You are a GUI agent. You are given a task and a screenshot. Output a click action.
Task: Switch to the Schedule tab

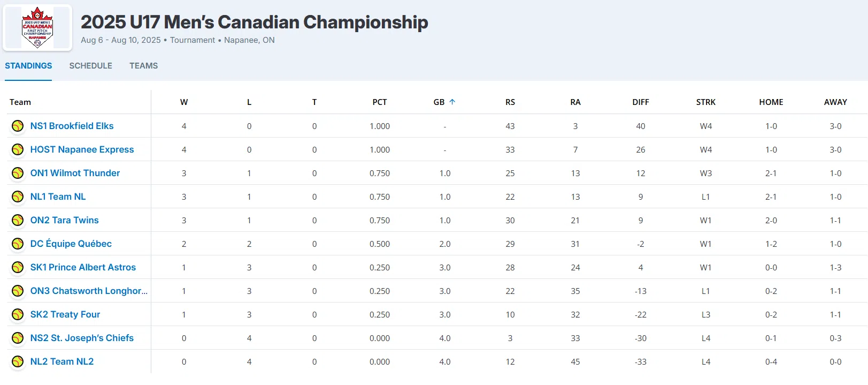90,66
